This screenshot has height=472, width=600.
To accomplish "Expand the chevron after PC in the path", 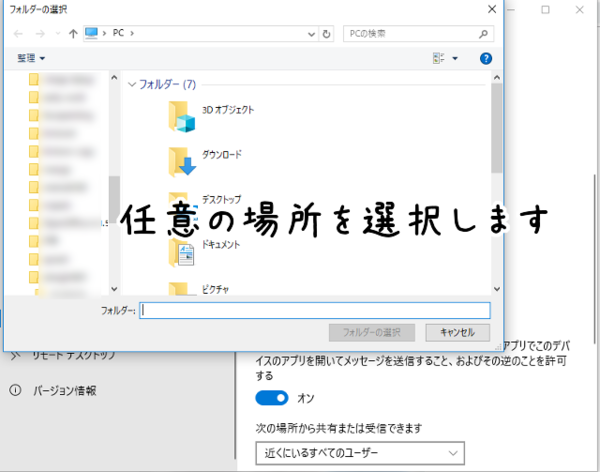I will [x=132, y=33].
